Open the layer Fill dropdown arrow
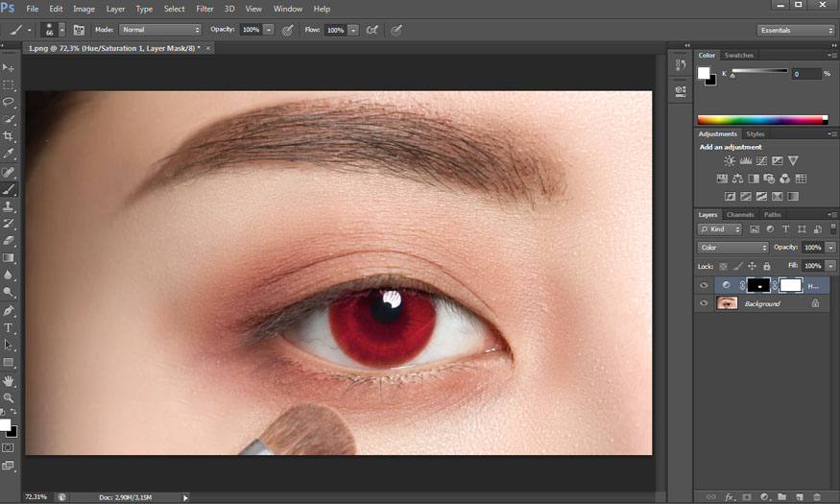The width and height of the screenshot is (840, 504). pos(830,266)
